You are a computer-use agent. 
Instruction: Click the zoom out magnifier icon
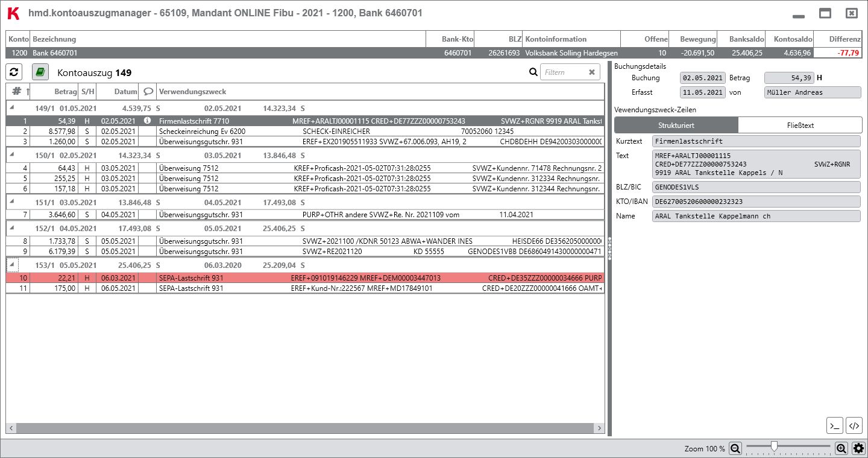[735, 448]
